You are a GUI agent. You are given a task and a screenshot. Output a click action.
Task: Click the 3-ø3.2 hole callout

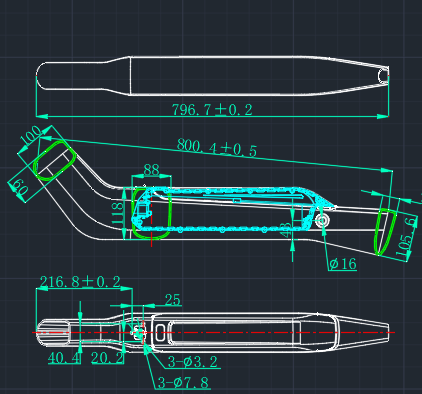[x=193, y=362]
